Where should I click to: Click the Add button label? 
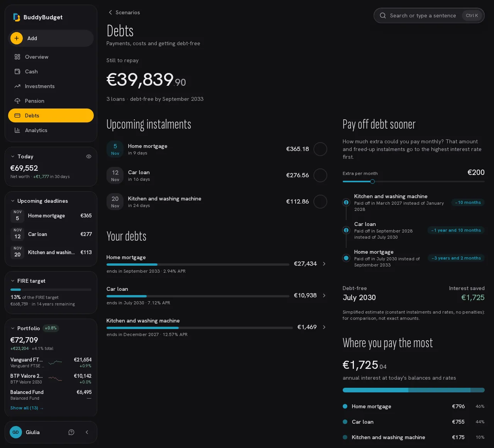(x=32, y=38)
